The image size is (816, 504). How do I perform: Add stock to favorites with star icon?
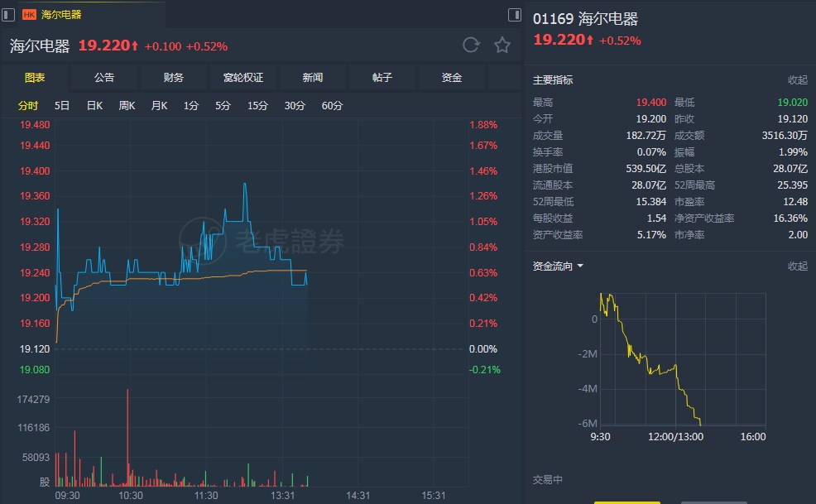coord(502,46)
